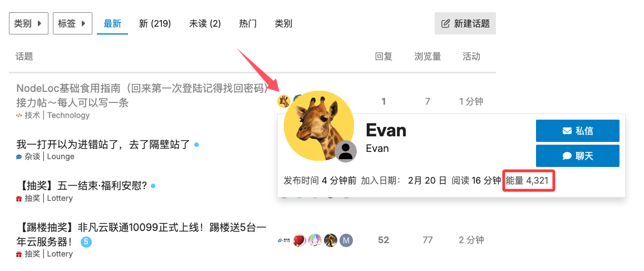Click the dark warrior poster avatar
Viewport: 644px width, 271px height.
point(331,240)
